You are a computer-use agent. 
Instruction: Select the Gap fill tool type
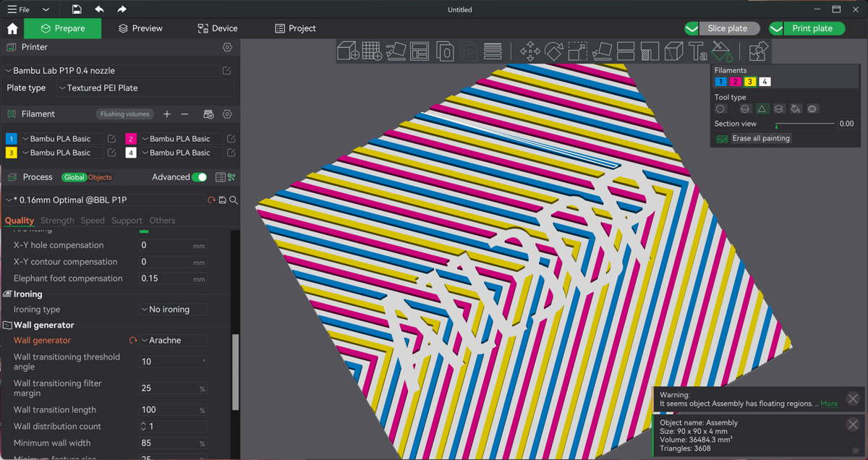812,109
